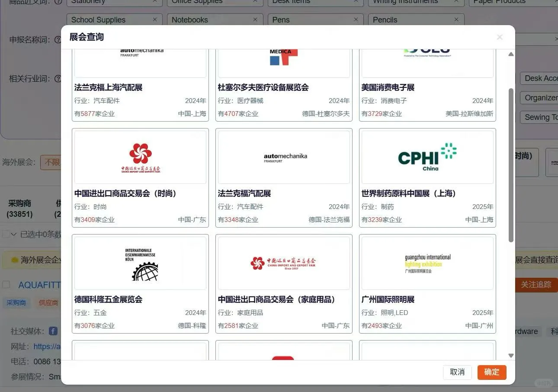The image size is (558, 392).
Task: Check the checkbox beside AQUAFITT
Action: pyautogui.click(x=6, y=285)
